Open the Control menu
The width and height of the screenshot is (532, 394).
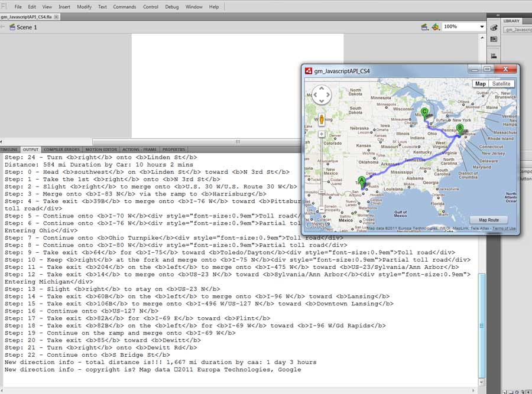click(151, 6)
